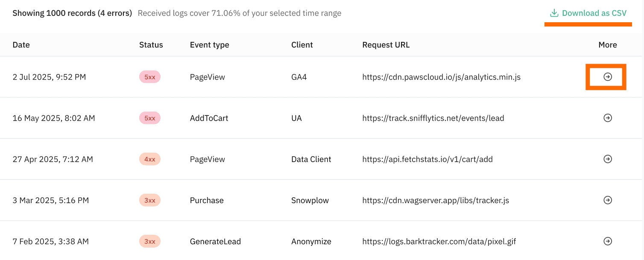Click the 5xx badge on the AddToCart row
644x260 pixels.
pos(149,118)
